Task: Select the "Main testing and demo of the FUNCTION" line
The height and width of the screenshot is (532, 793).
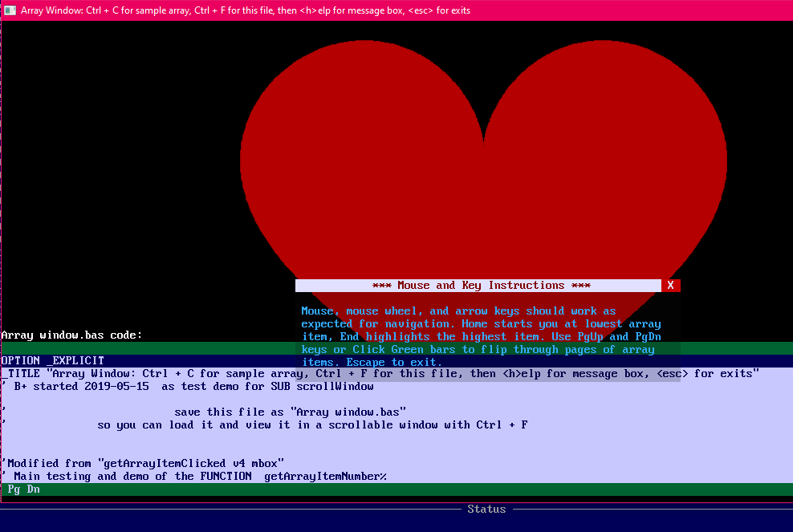Action: 396,476
